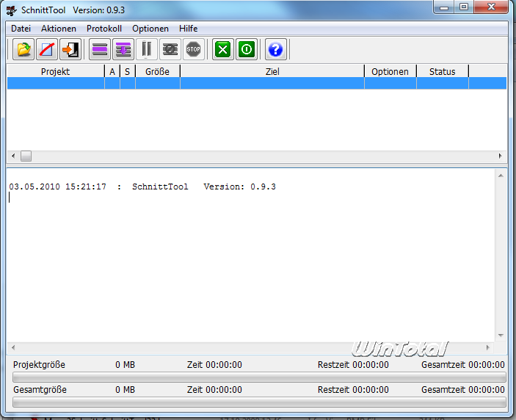516x420 pixels.
Task: Click the purple bars with down arrow icon
Action: (x=123, y=49)
